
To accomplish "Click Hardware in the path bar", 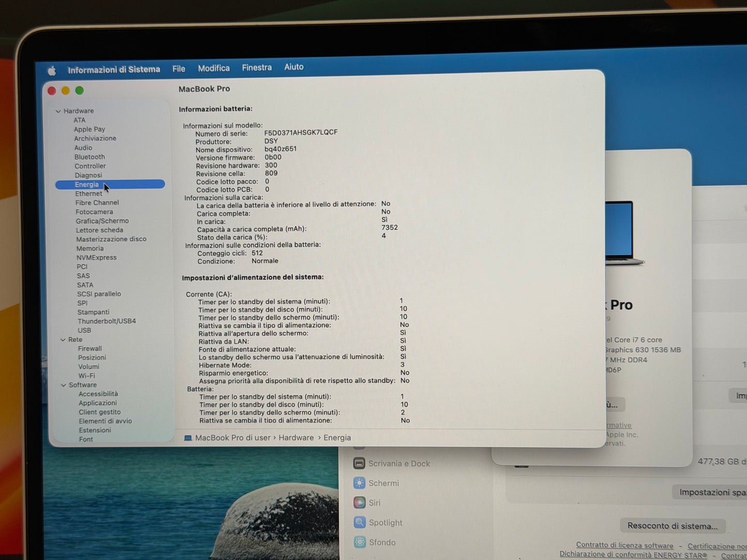I will point(296,438).
